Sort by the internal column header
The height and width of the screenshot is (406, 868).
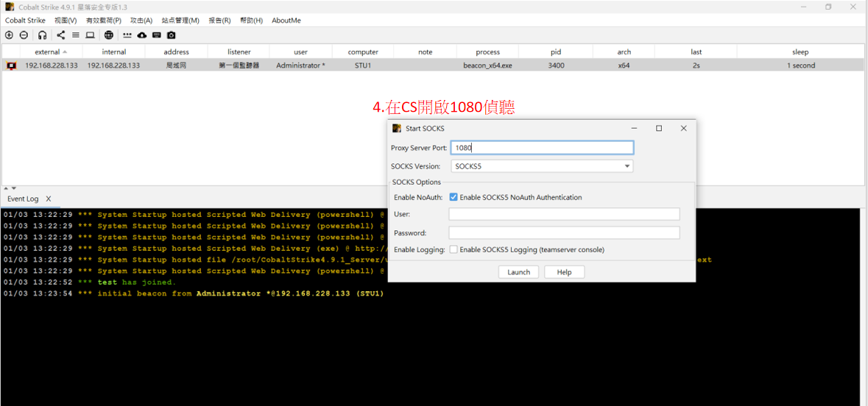click(114, 52)
